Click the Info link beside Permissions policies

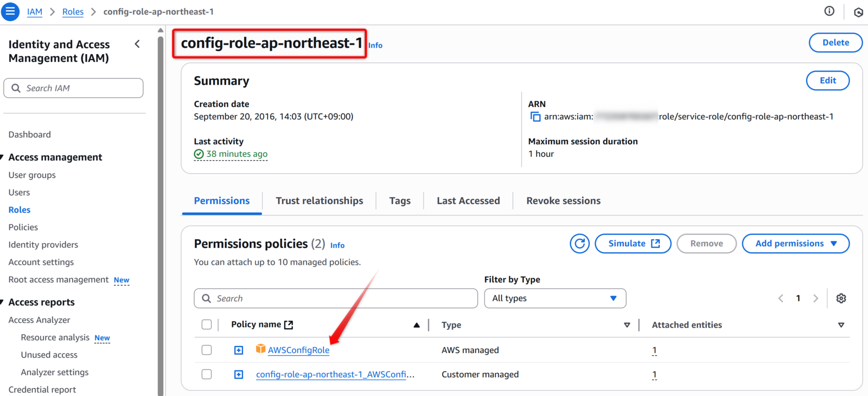337,245
